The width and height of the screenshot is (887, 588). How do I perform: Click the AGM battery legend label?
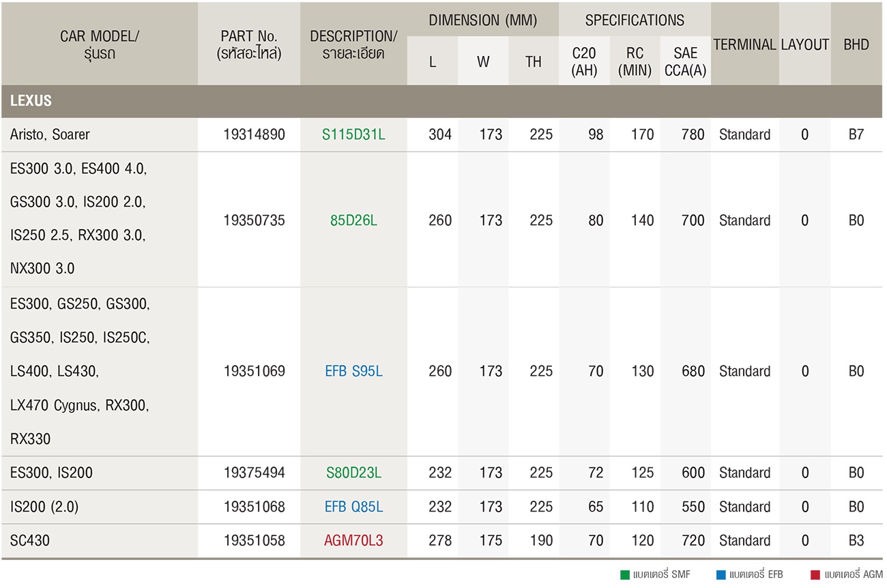853,575
